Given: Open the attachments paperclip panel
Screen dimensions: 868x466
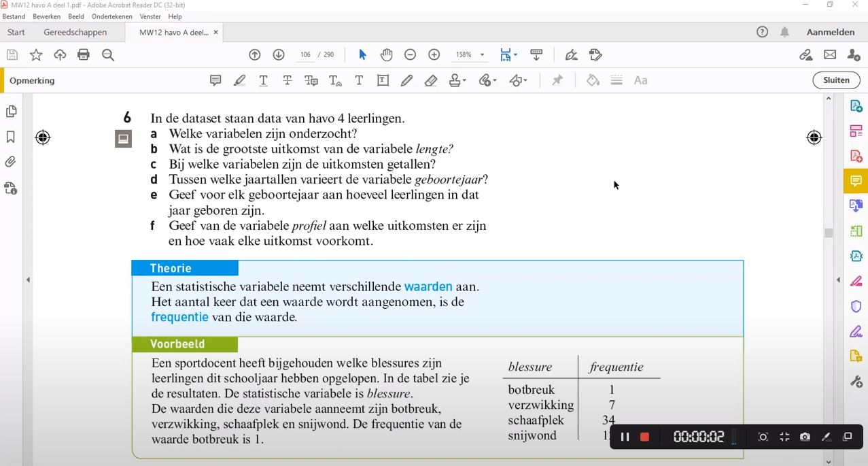Looking at the screenshot, I should 11,162.
